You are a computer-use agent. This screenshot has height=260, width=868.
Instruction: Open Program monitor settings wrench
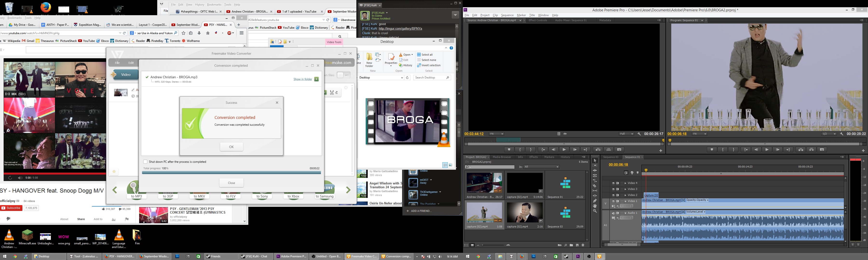[x=841, y=134]
